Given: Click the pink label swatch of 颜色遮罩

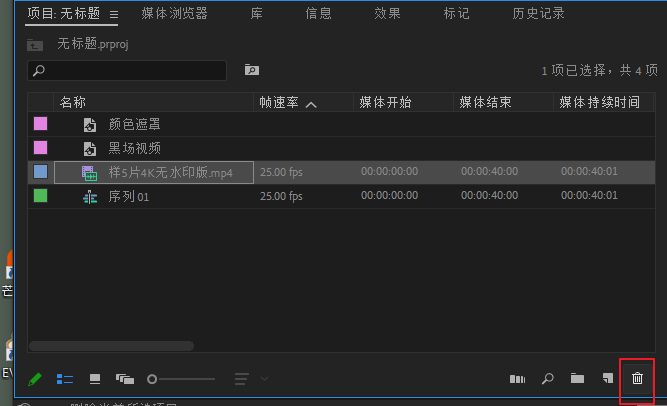Looking at the screenshot, I should (x=41, y=124).
